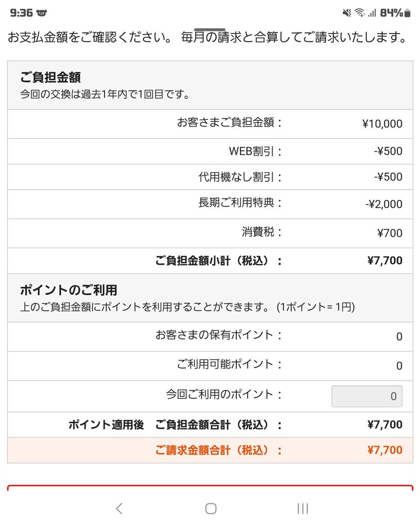Image resolution: width=420 pixels, height=525 pixels.
Task: Tap the Android home button icon
Action: [x=211, y=509]
